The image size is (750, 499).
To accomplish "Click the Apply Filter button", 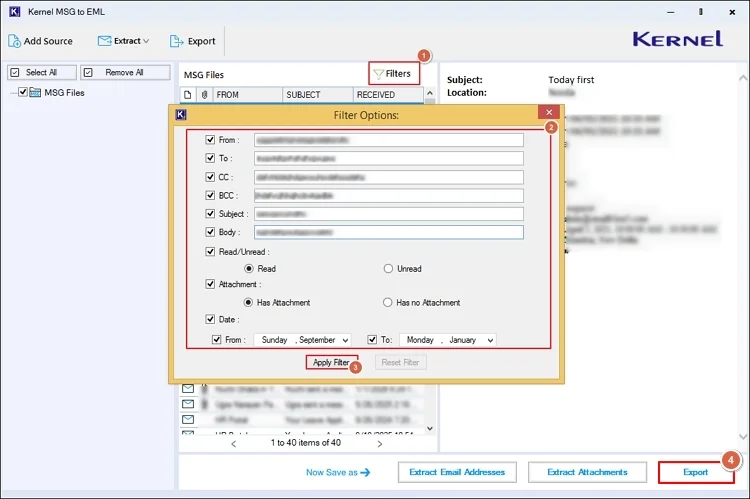I will pyautogui.click(x=331, y=362).
